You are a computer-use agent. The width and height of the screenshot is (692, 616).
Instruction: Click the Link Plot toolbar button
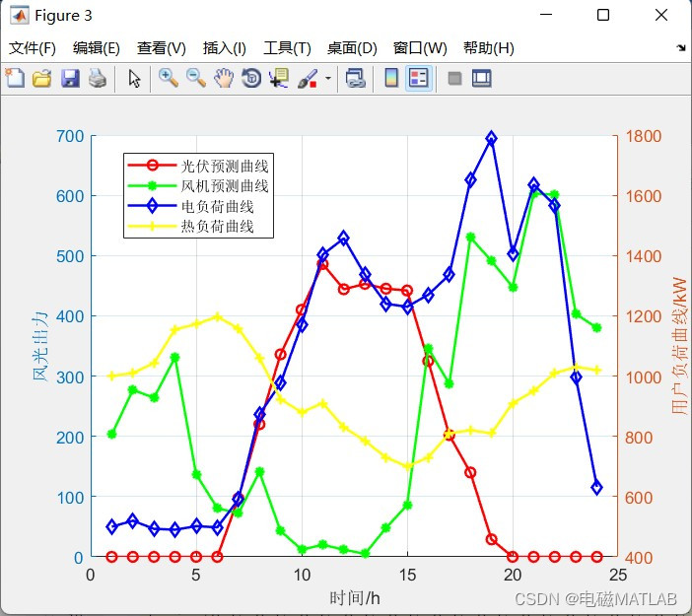point(355,79)
